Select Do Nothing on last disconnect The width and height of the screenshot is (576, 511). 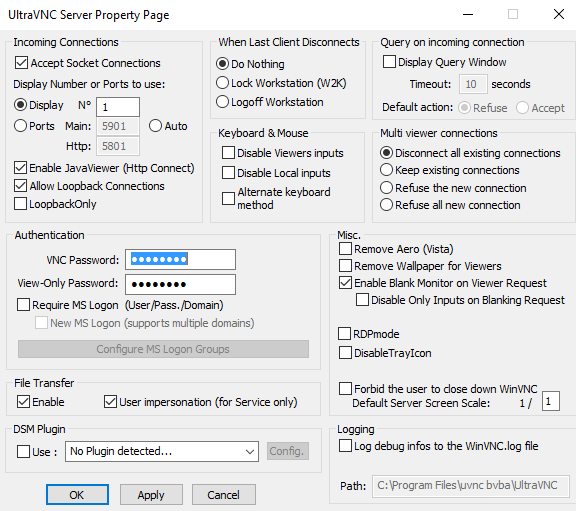point(222,64)
